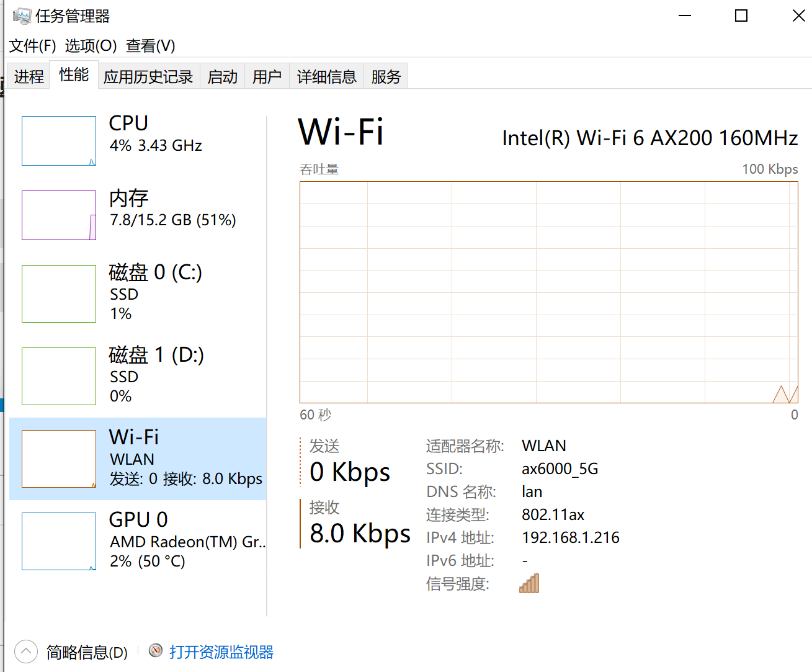Switch to the 详细信息 tab

point(327,76)
